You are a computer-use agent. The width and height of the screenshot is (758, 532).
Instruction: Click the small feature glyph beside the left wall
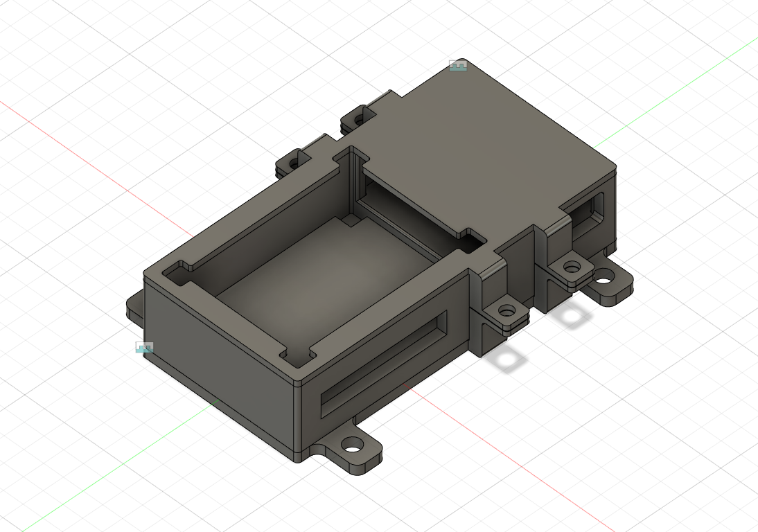point(143,346)
